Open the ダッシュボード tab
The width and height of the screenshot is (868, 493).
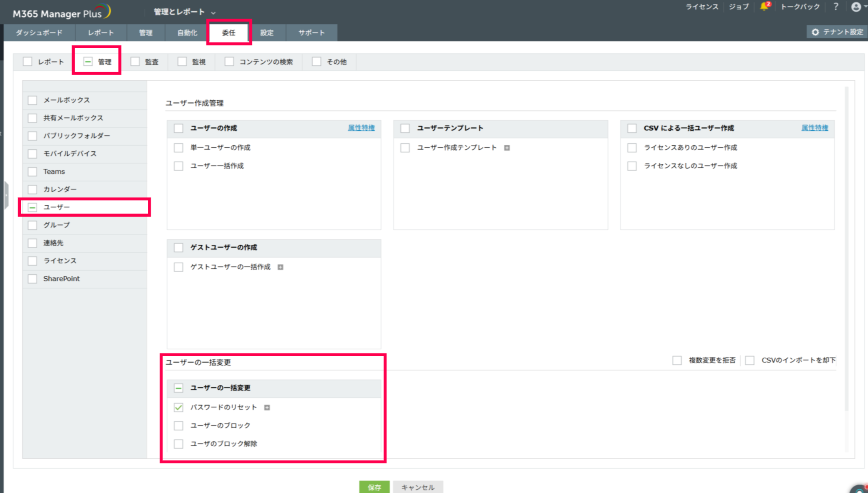click(x=39, y=33)
